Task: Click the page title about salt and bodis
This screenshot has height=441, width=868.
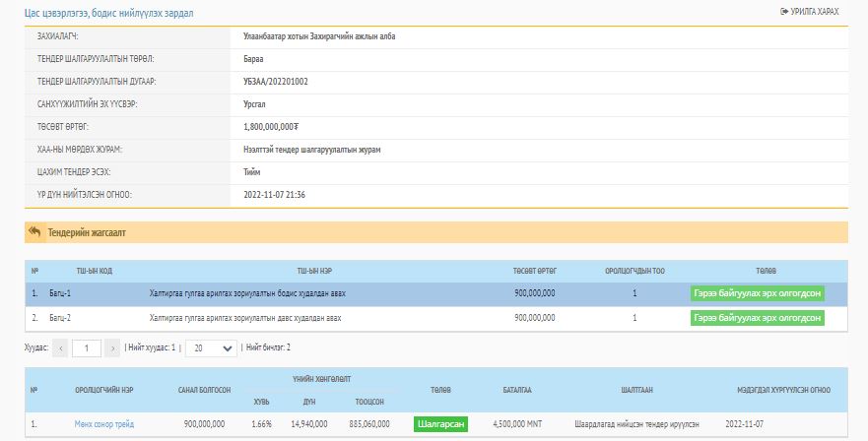Action: pyautogui.click(x=108, y=13)
